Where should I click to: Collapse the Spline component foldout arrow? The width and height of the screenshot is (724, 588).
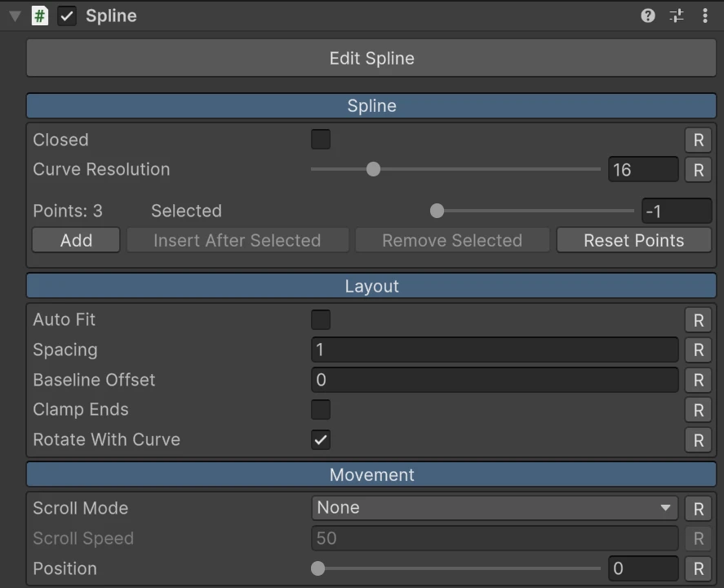(15, 16)
